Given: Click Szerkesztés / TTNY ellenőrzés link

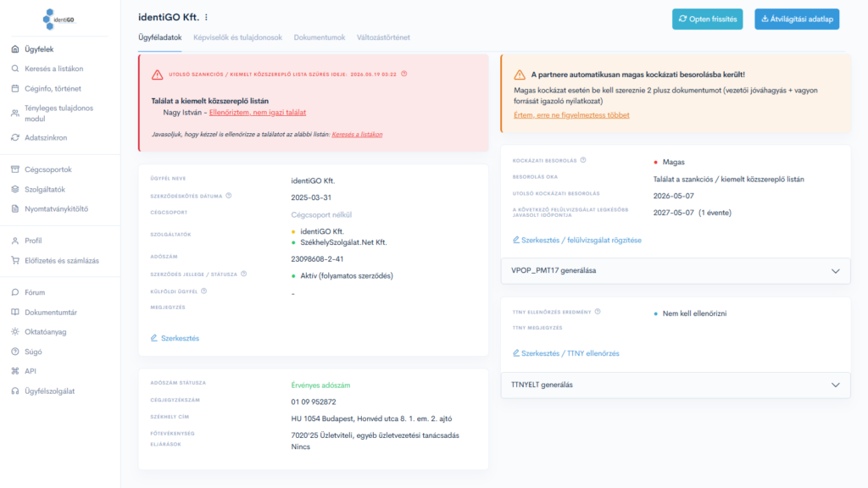Looking at the screenshot, I should [x=565, y=353].
